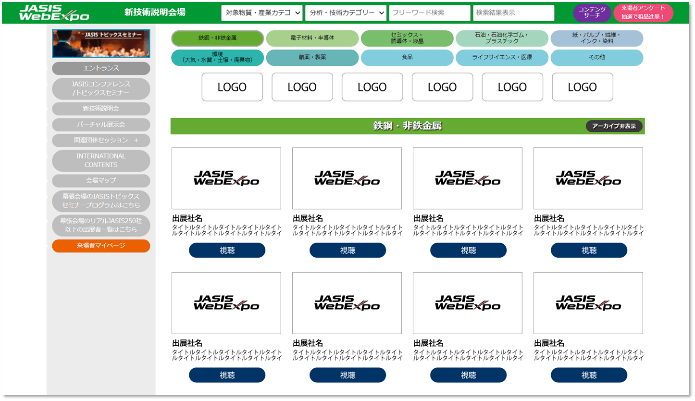Open 幕張会場のJASISトピックスセミナープログラム link
The image size is (695, 401).
101,201
